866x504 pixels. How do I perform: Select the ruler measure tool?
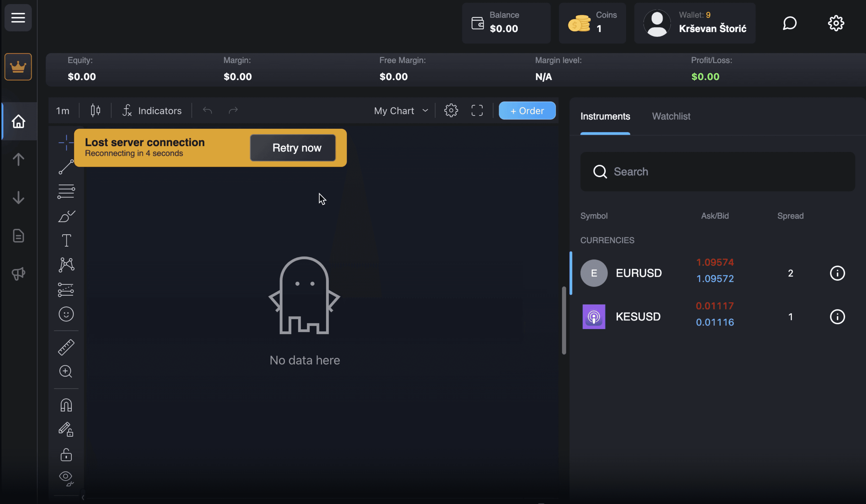click(66, 347)
